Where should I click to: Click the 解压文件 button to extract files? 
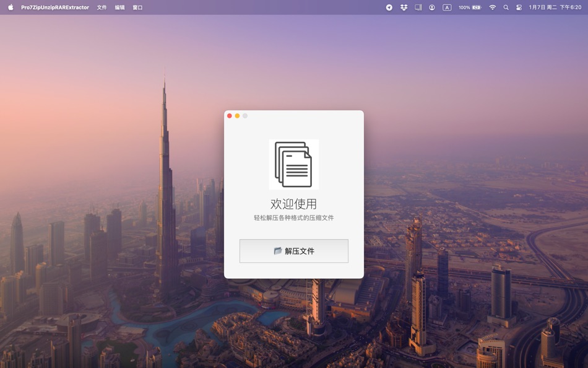294,251
